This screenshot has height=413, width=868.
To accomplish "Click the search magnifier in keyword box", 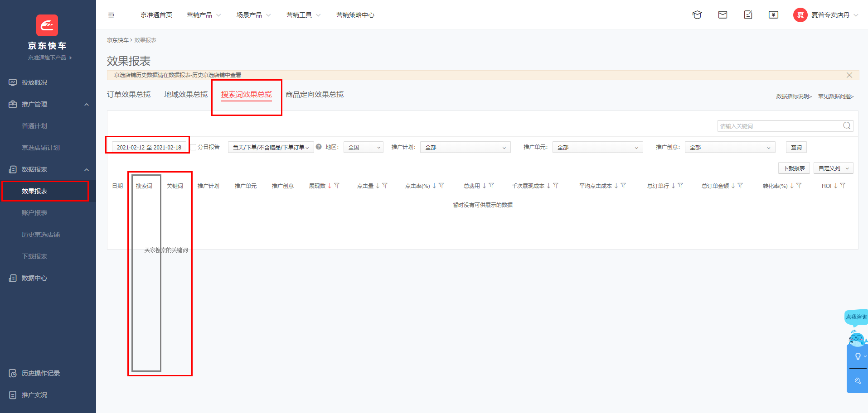I will (846, 126).
